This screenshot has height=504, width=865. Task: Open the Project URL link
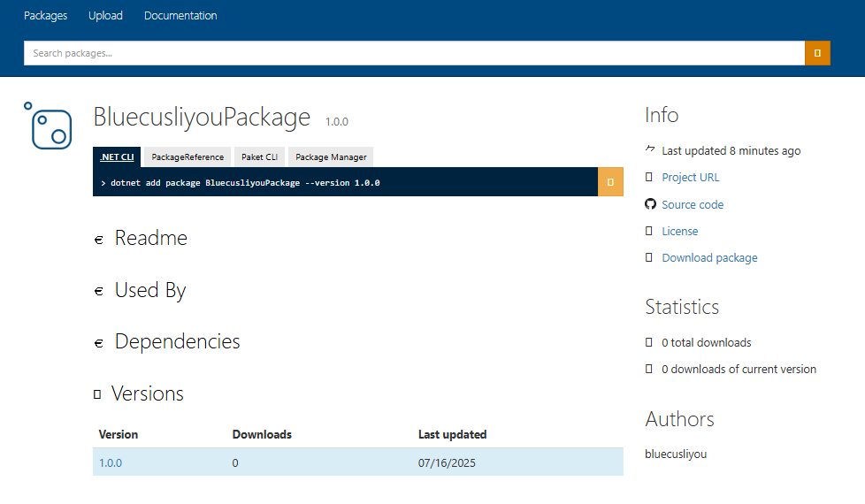tap(691, 177)
